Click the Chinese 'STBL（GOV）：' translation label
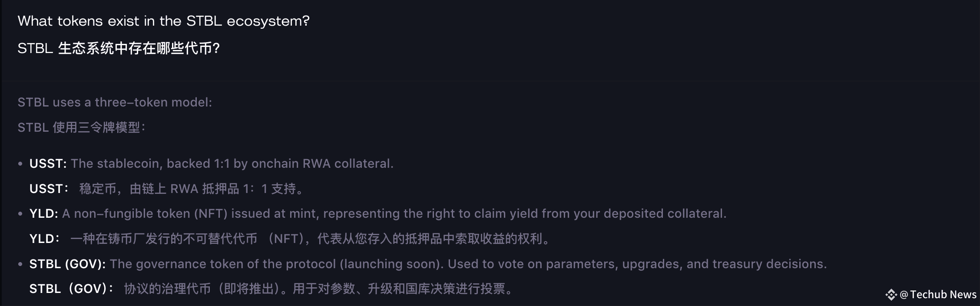This screenshot has width=980, height=306. 71,289
